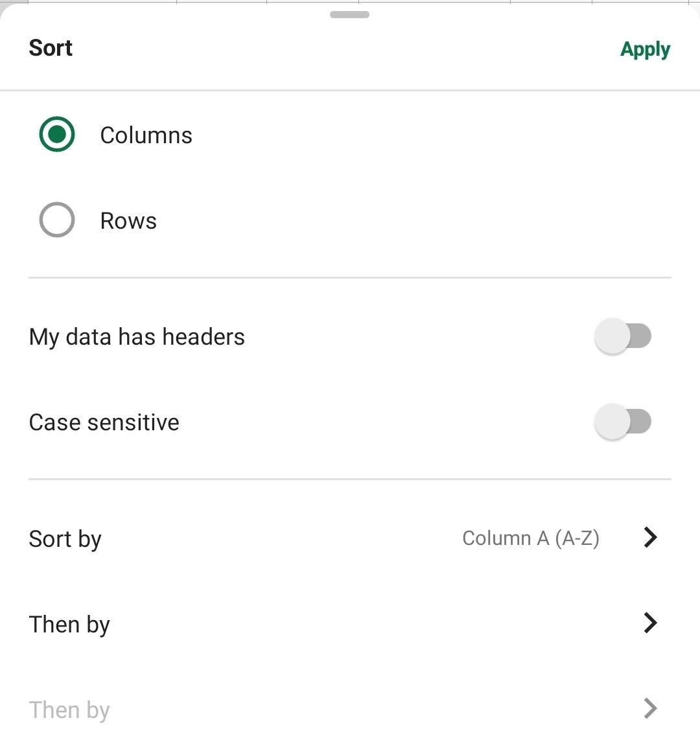
Task: Click the Case sensitive label text
Action: pos(104,422)
